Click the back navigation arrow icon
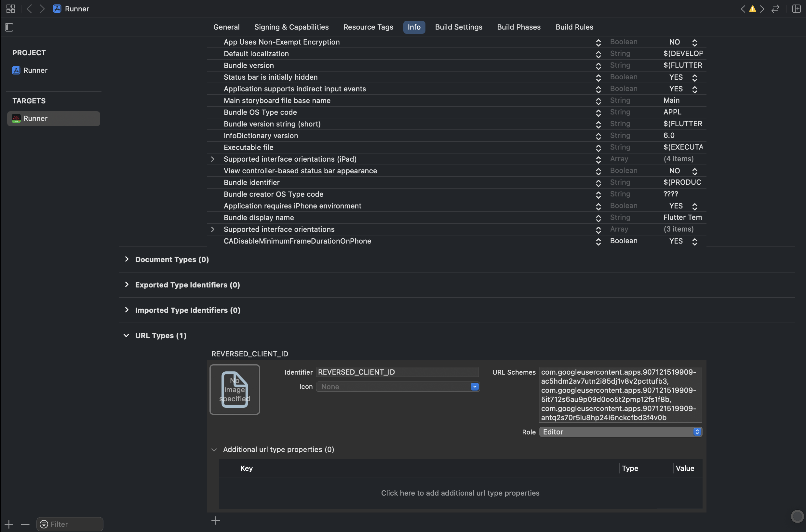This screenshot has width=806, height=532. (27, 9)
